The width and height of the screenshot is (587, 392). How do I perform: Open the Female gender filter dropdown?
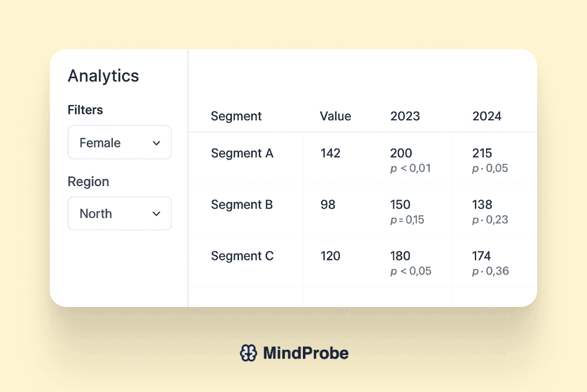point(120,143)
